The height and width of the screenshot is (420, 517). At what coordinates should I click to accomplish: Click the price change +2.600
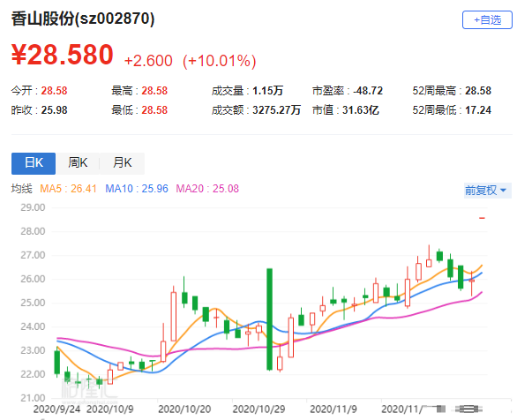coord(148,61)
